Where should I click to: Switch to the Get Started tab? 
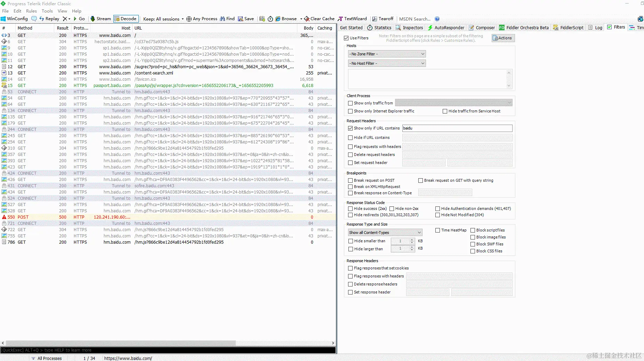coord(351,28)
